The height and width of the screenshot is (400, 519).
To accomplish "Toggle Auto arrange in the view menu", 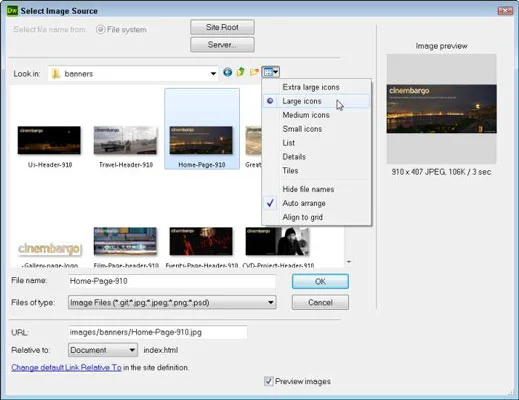I will 304,203.
